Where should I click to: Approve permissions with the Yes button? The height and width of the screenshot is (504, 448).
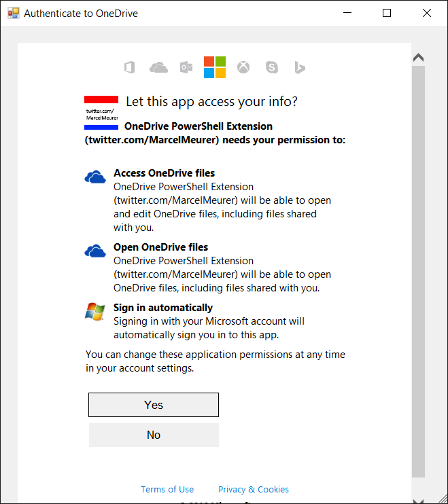[154, 405]
